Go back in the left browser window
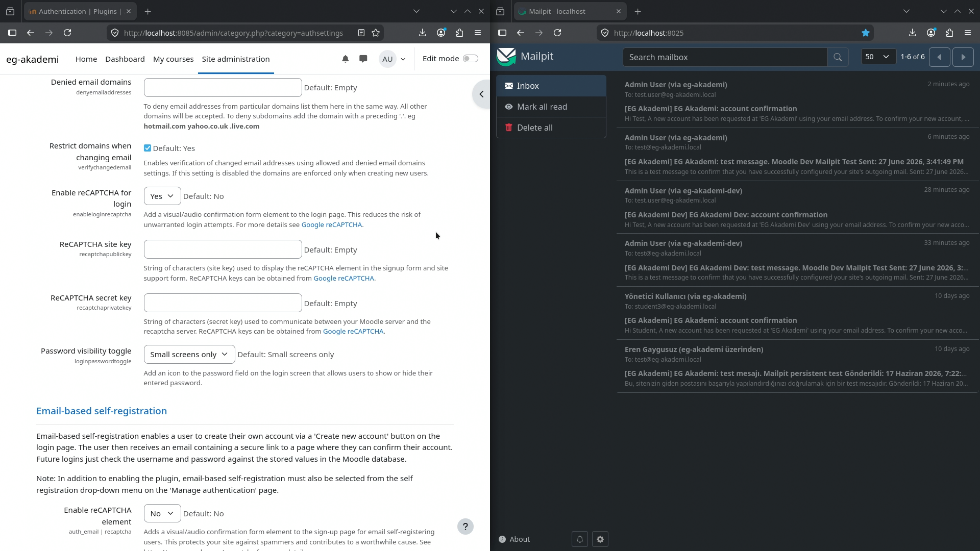Image resolution: width=980 pixels, height=551 pixels. [x=31, y=33]
